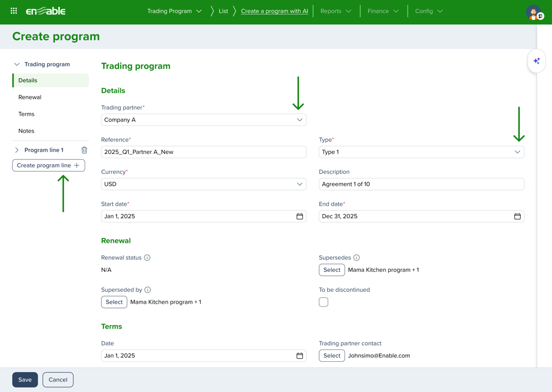Open the app launcher grid icon
This screenshot has height=392, width=552.
point(14,11)
